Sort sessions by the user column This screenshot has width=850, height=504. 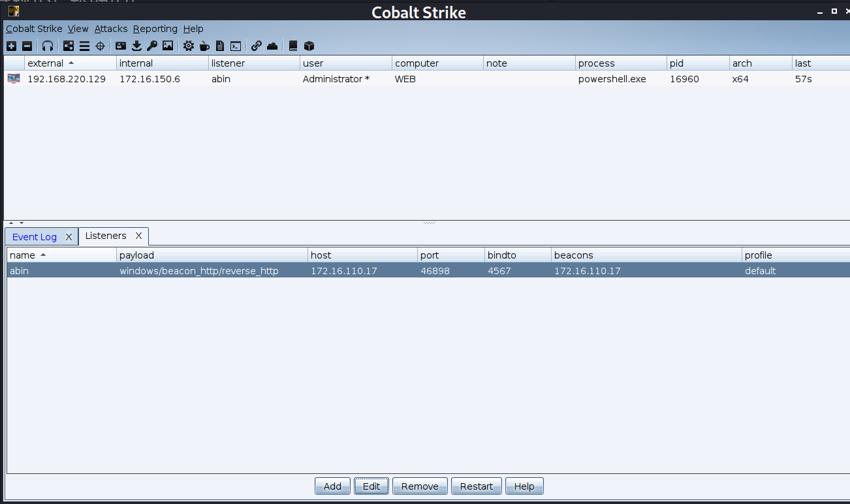(x=347, y=63)
